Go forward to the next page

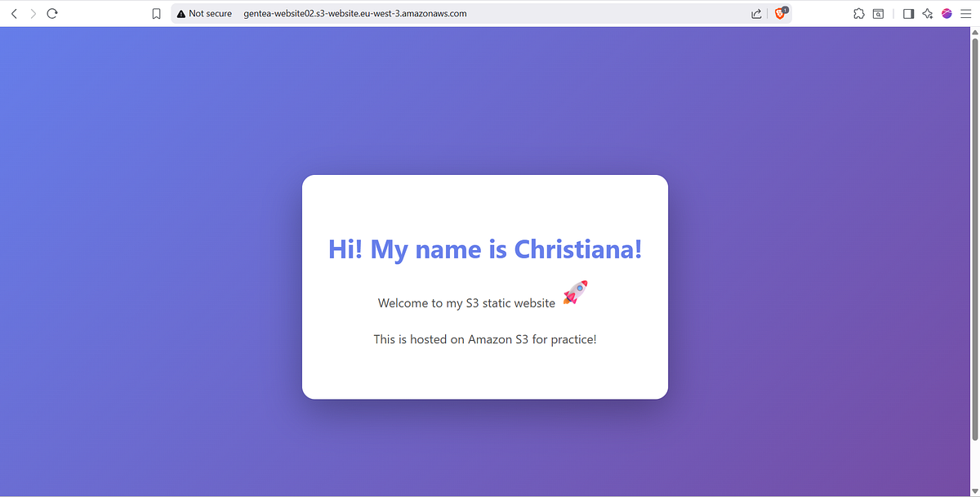(x=33, y=13)
